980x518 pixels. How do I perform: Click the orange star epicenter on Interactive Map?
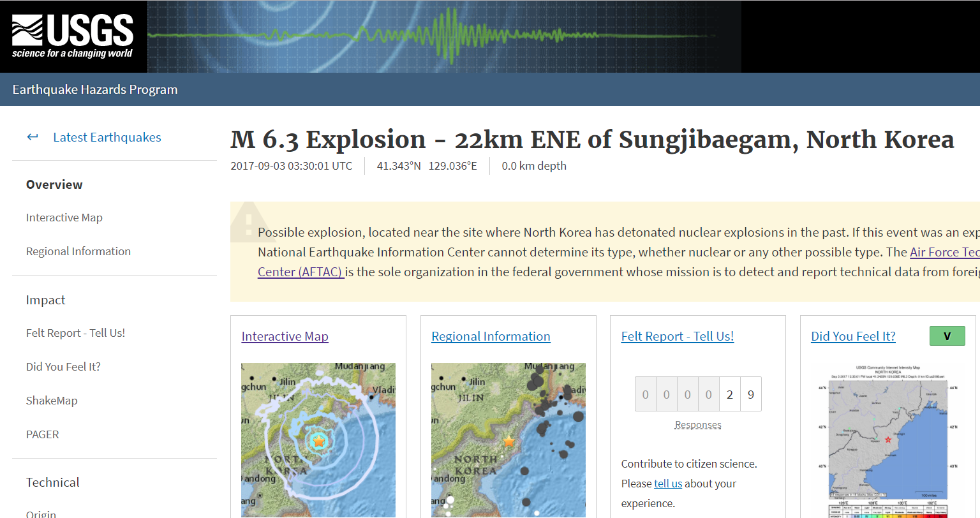[319, 441]
